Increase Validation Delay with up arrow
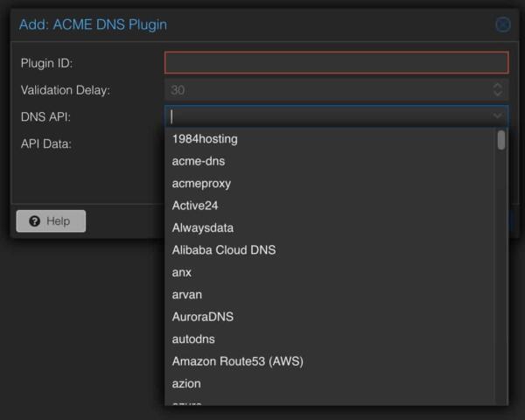525x420 pixels. (497, 85)
